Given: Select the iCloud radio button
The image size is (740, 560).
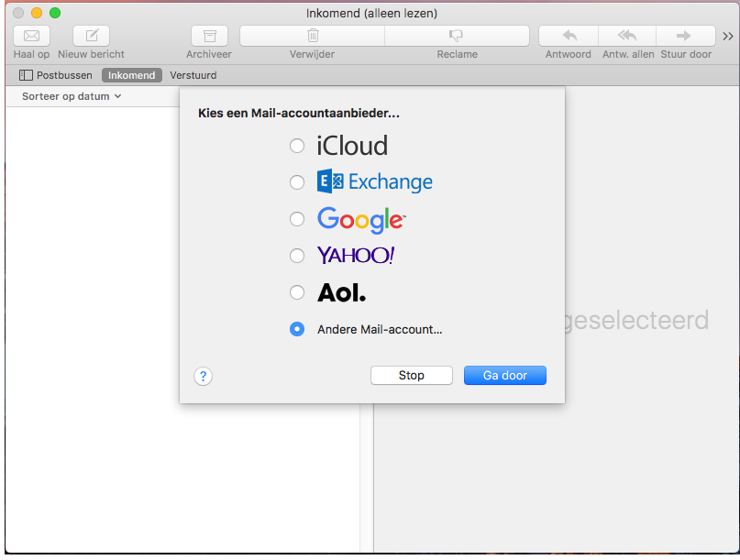Looking at the screenshot, I should [297, 146].
